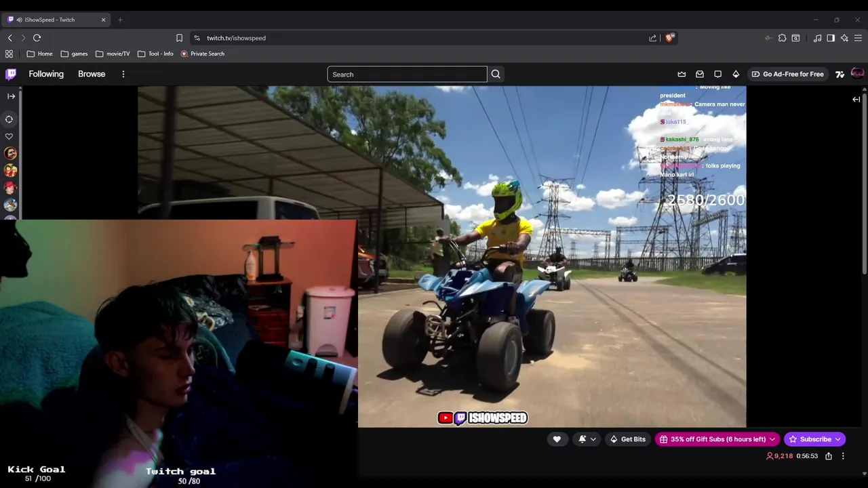Screen dimensions: 868x488
Task: Bookmark this page icon
Action: coord(179,38)
